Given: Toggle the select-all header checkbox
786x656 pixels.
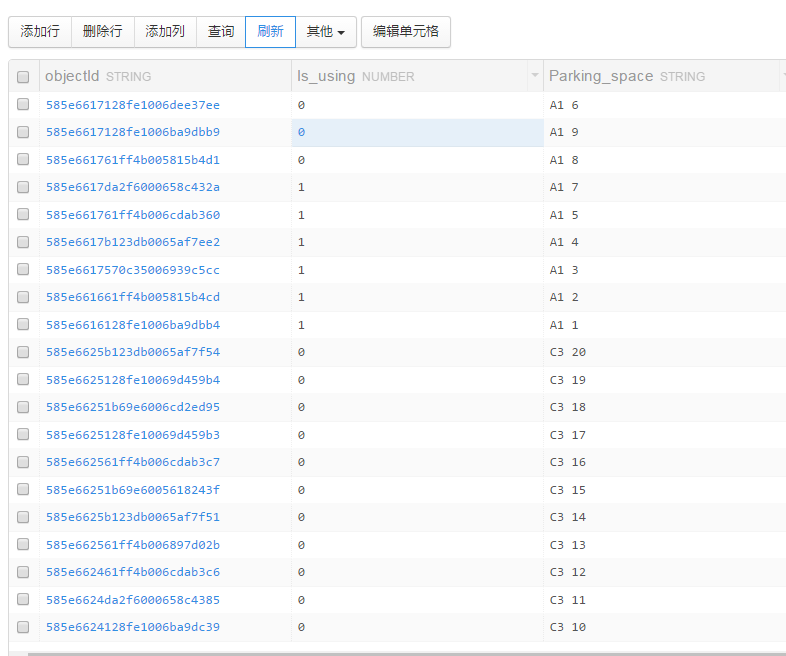Looking at the screenshot, I should pyautogui.click(x=23, y=77).
